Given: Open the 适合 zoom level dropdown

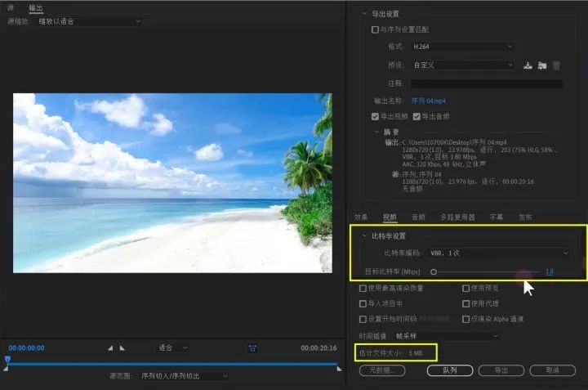Looking at the screenshot, I should [x=172, y=348].
